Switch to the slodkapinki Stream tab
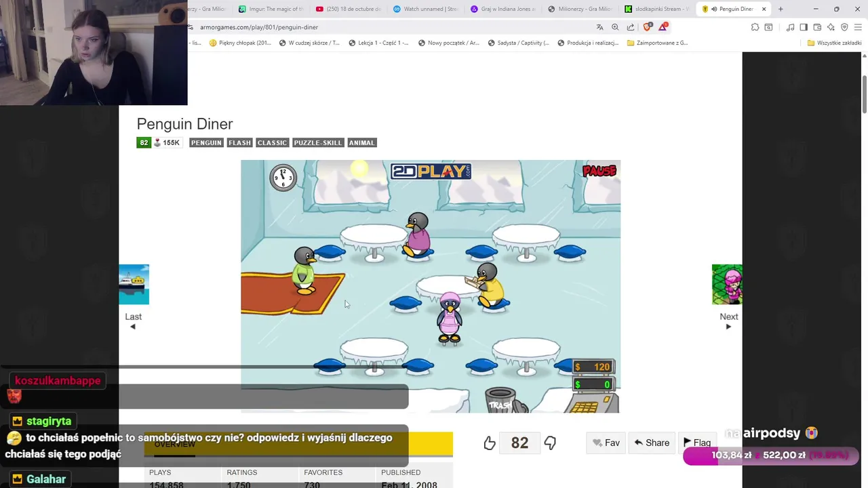868x488 pixels. (657, 9)
